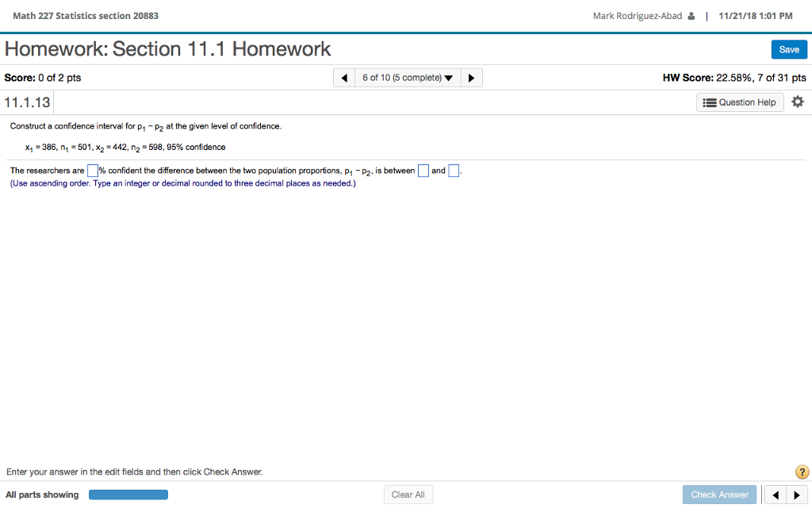Advance to next question using the top right arrow
The width and height of the screenshot is (812, 508).
471,77
